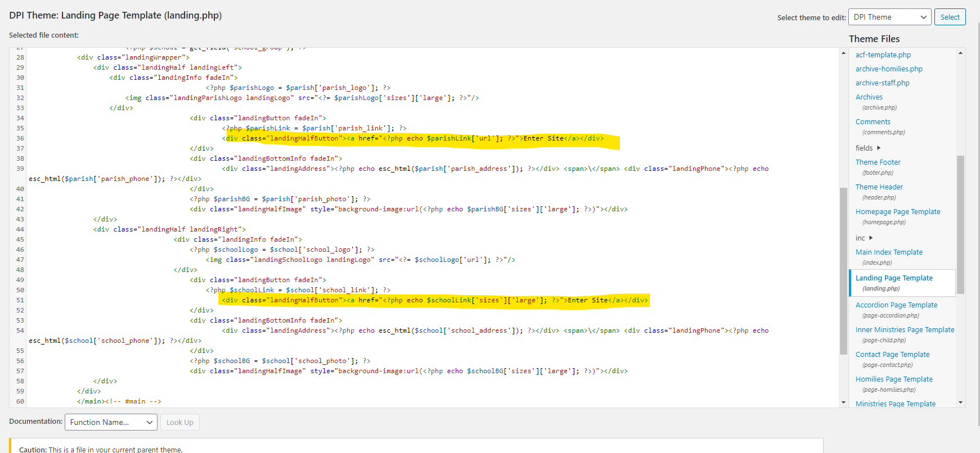
Task: Open archive-staff.php file
Action: [x=882, y=83]
